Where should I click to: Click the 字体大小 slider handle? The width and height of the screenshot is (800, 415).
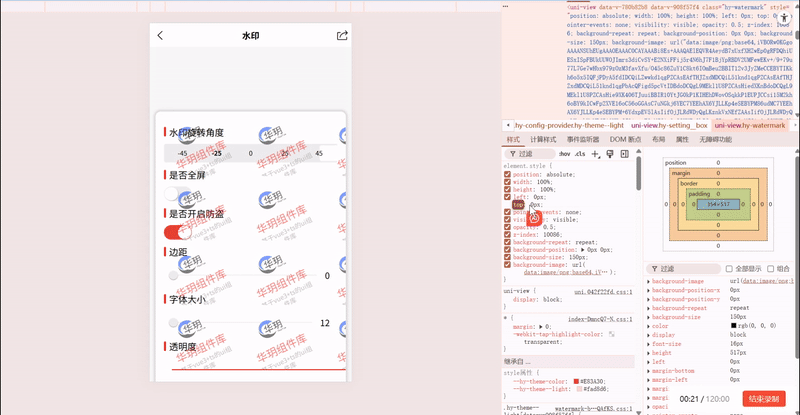tap(173, 323)
